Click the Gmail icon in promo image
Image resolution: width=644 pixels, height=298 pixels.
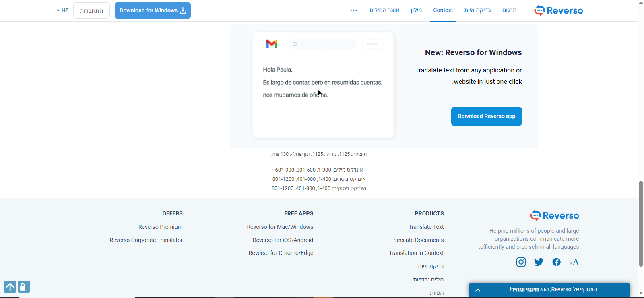[272, 44]
